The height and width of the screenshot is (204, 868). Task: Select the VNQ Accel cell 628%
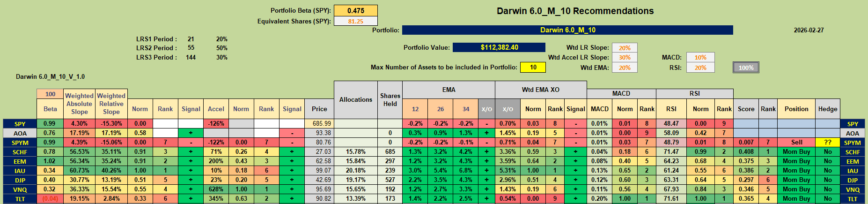(216, 189)
